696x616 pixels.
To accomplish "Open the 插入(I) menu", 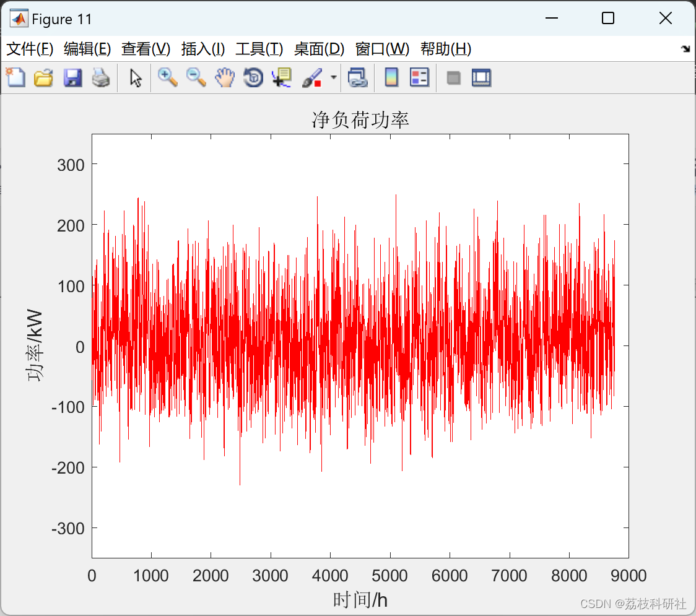I will coord(203,49).
